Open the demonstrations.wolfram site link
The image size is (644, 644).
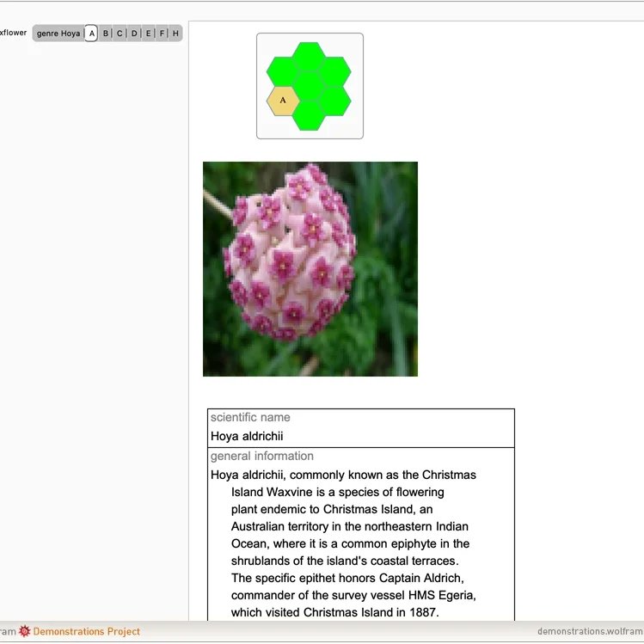pos(590,631)
